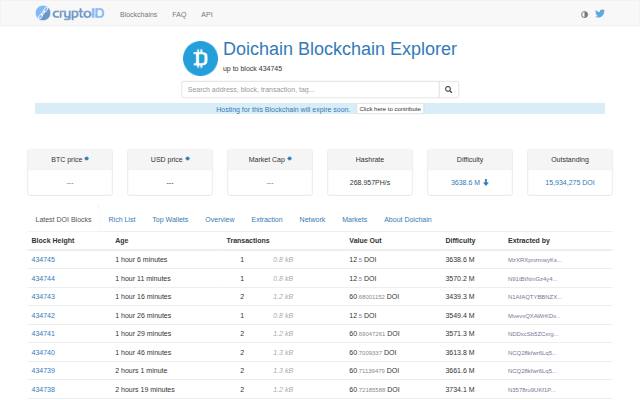Click the Doichain coin logo
This screenshot has width=640, height=400.
200,58
